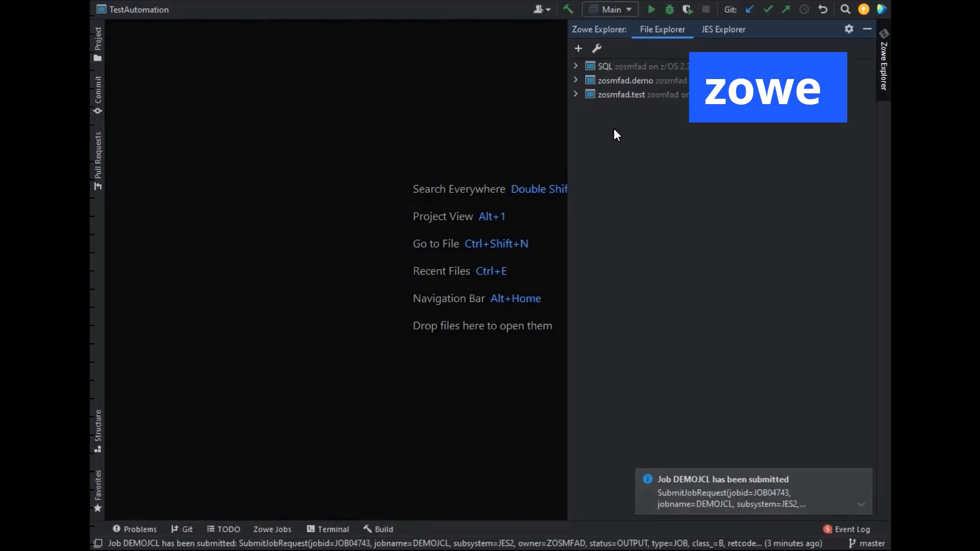Expand the job submitted notification chevron
The image size is (980, 551).
tap(861, 505)
